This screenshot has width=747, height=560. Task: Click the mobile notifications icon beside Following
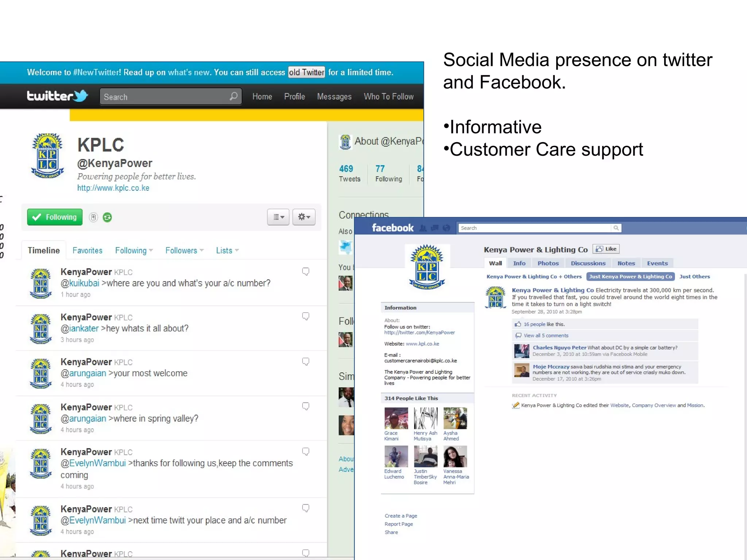93,217
